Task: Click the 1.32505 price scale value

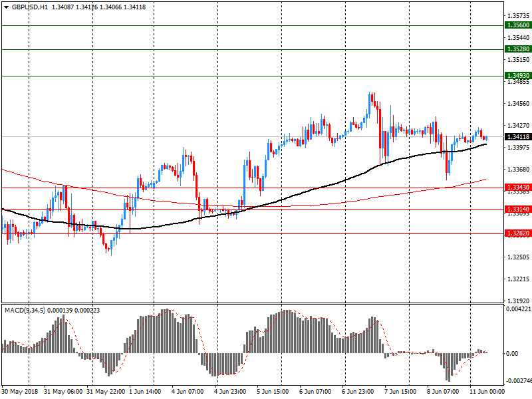Action: [518, 257]
